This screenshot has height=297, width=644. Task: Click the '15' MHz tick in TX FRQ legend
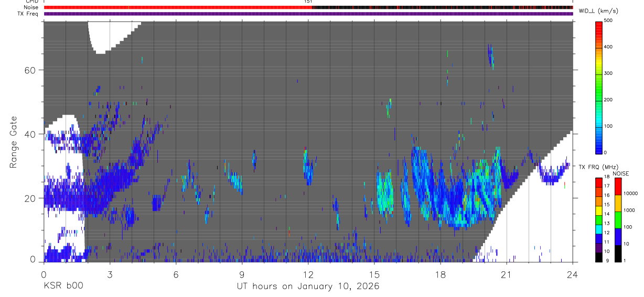click(x=607, y=204)
